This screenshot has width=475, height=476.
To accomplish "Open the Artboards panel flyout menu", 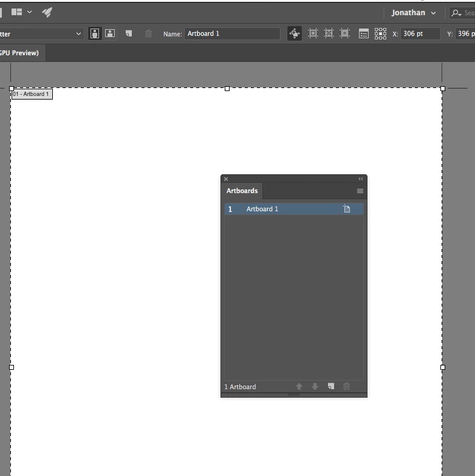I will pos(360,191).
